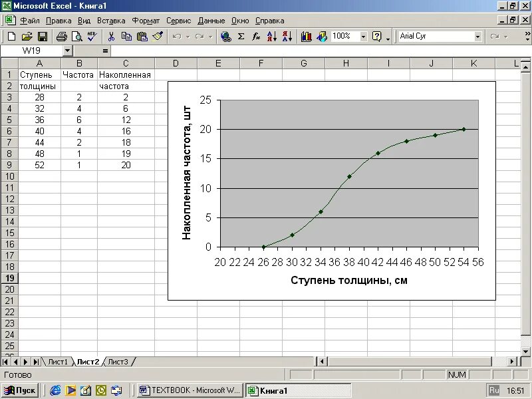This screenshot has height=399, width=532.
Task: Click the Undo arrow icon
Action: click(x=177, y=37)
